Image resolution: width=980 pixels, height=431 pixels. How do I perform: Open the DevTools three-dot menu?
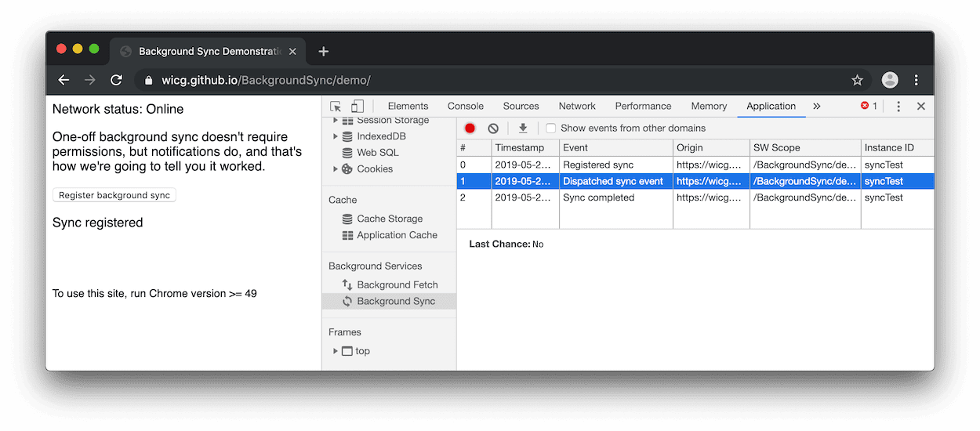coord(898,107)
